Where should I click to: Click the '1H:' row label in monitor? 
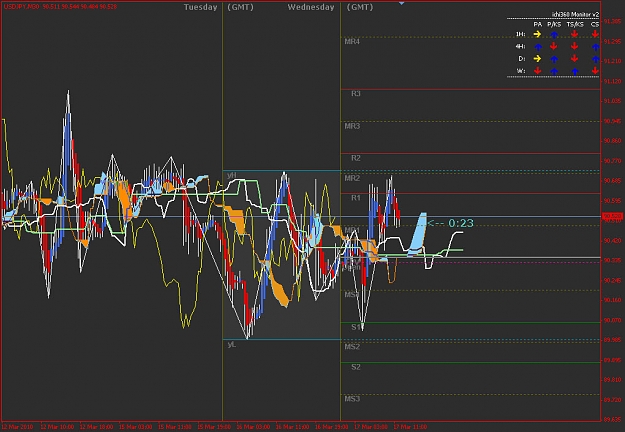(x=520, y=34)
